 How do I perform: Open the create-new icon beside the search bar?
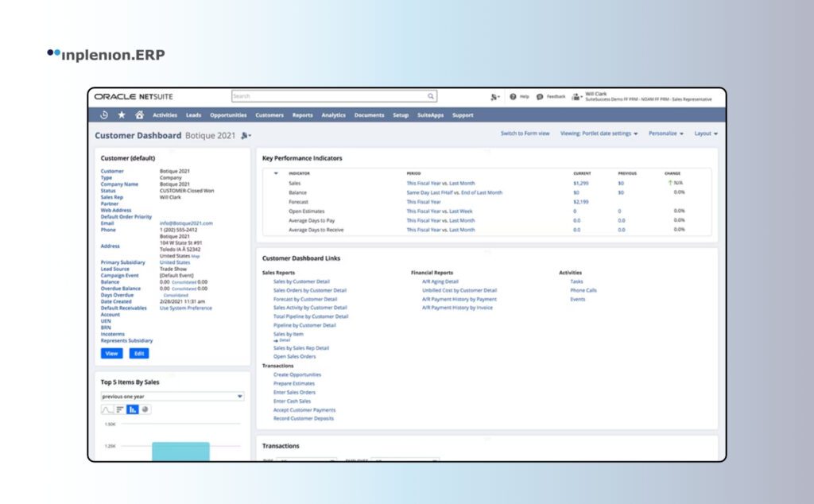click(x=494, y=96)
